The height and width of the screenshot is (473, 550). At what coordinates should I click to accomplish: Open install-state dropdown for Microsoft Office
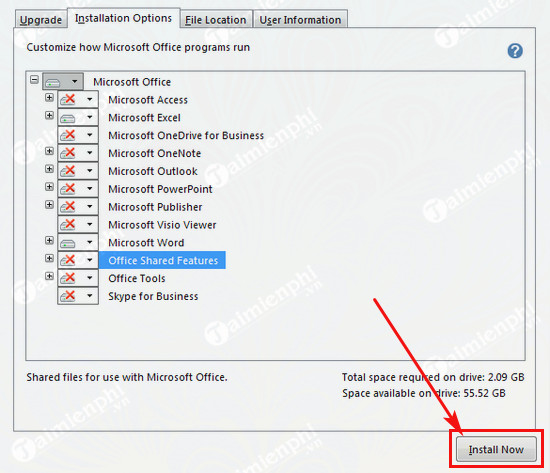63,82
